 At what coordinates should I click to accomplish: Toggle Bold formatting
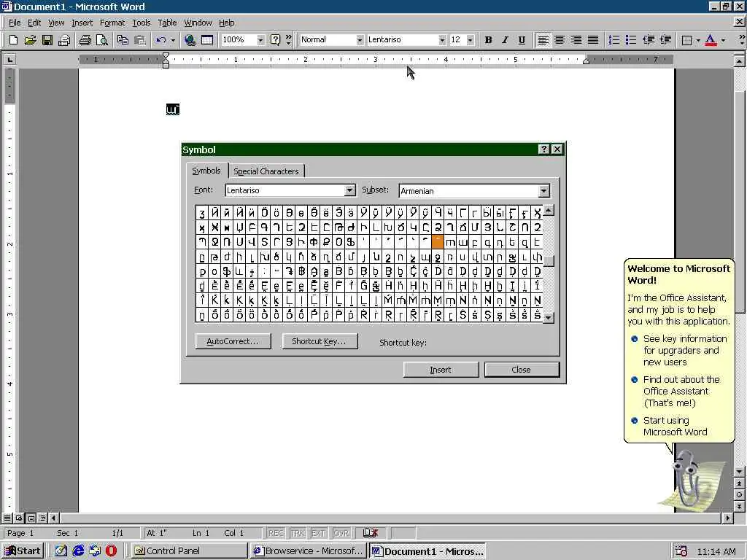click(488, 40)
